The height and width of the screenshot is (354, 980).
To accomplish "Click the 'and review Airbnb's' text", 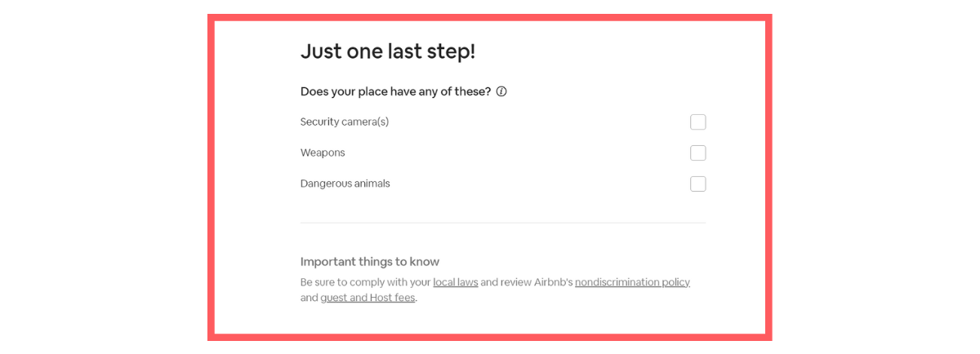I will (527, 282).
